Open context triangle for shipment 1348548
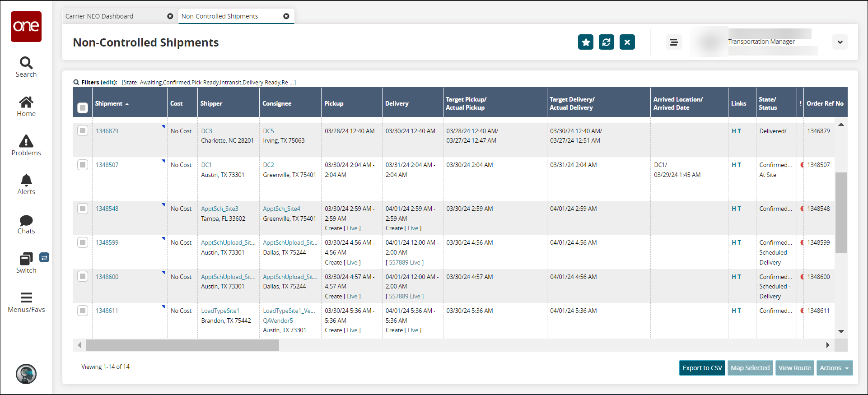The width and height of the screenshot is (868, 395). tap(163, 204)
